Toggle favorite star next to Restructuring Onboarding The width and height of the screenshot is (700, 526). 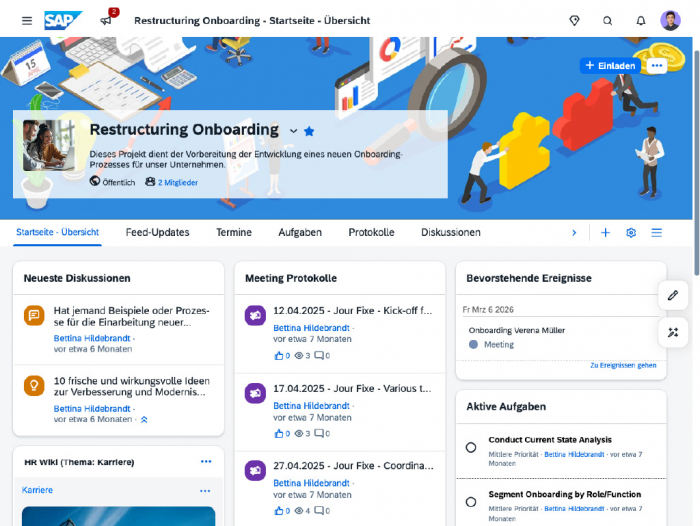tap(309, 131)
